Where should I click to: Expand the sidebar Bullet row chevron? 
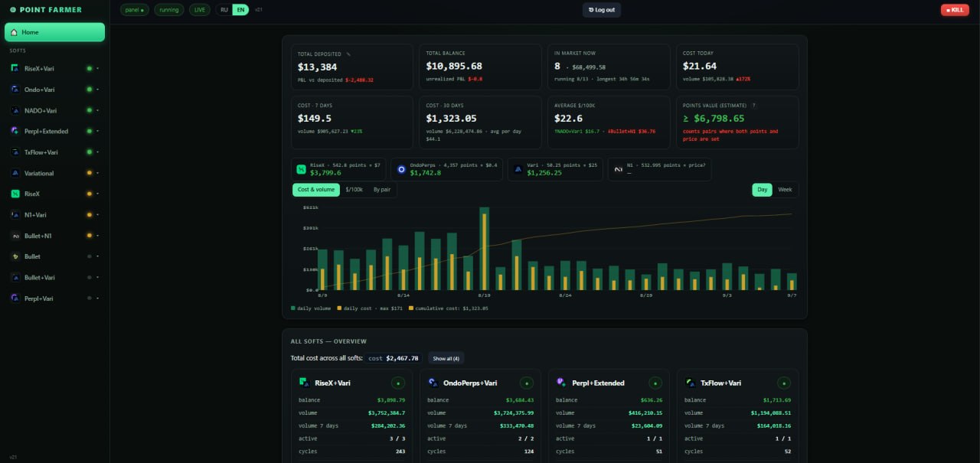point(98,256)
